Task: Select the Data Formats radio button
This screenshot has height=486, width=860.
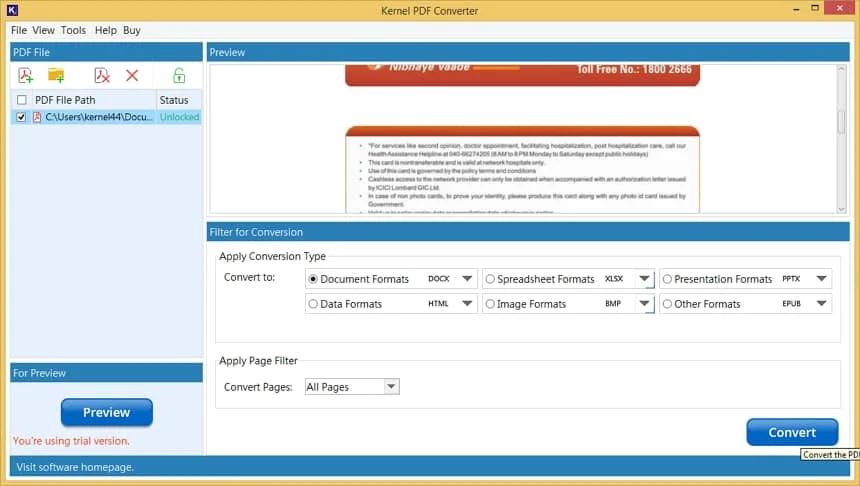Action: [313, 303]
